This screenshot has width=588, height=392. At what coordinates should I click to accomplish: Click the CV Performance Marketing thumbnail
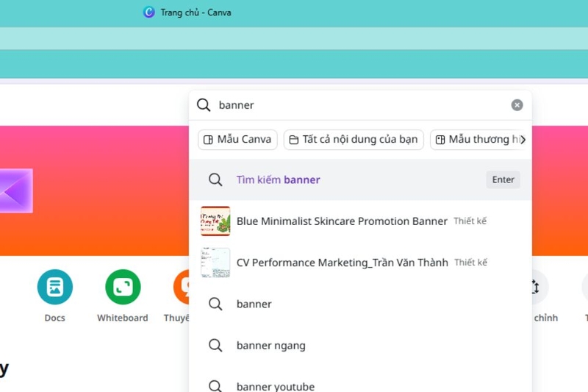(215, 263)
